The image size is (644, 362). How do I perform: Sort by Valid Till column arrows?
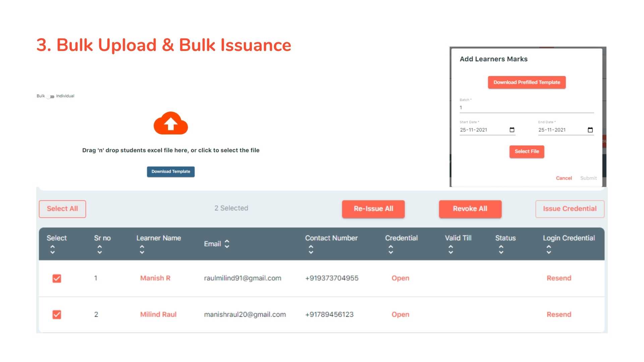point(451,249)
